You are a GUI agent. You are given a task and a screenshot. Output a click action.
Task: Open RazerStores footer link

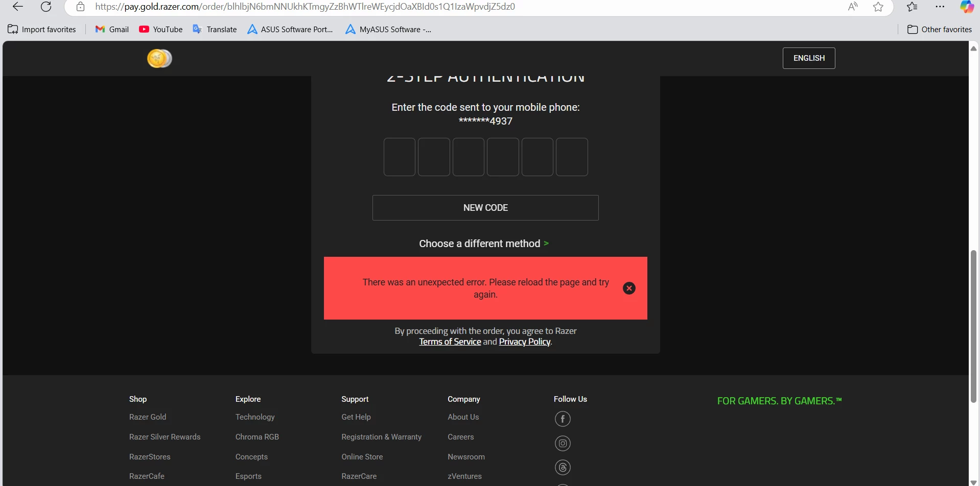coord(150,457)
